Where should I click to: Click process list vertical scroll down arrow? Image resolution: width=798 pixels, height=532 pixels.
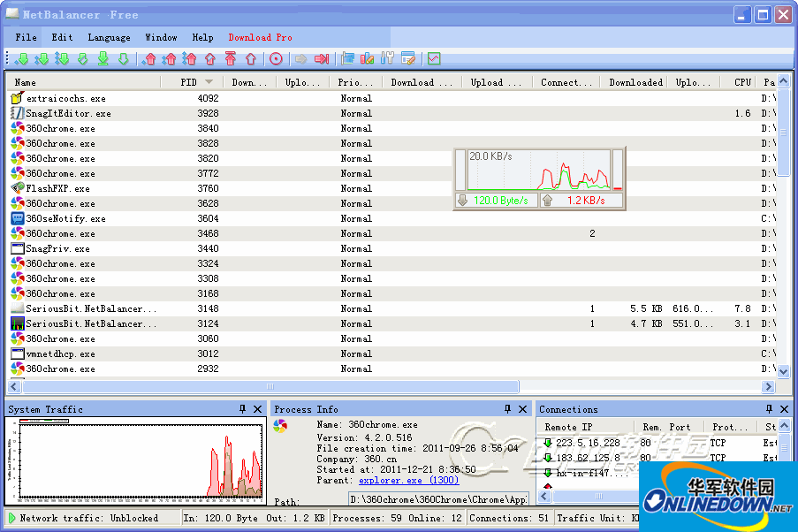click(784, 372)
